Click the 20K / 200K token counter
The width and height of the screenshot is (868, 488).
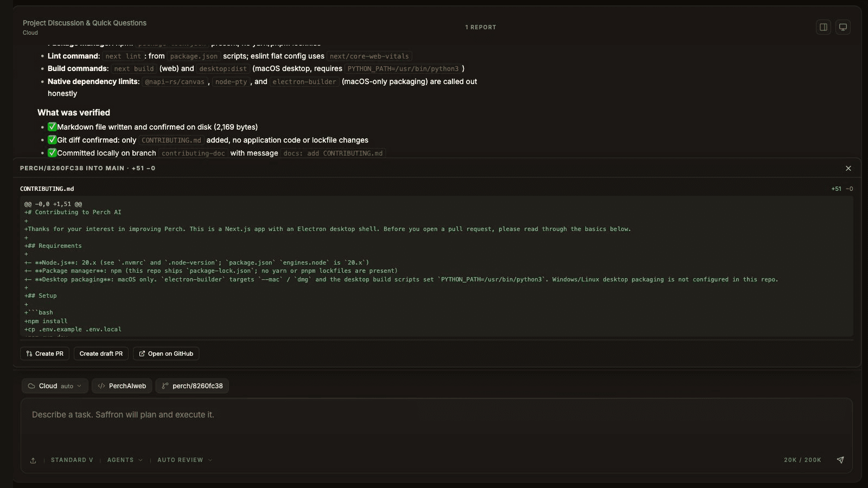[x=802, y=460]
